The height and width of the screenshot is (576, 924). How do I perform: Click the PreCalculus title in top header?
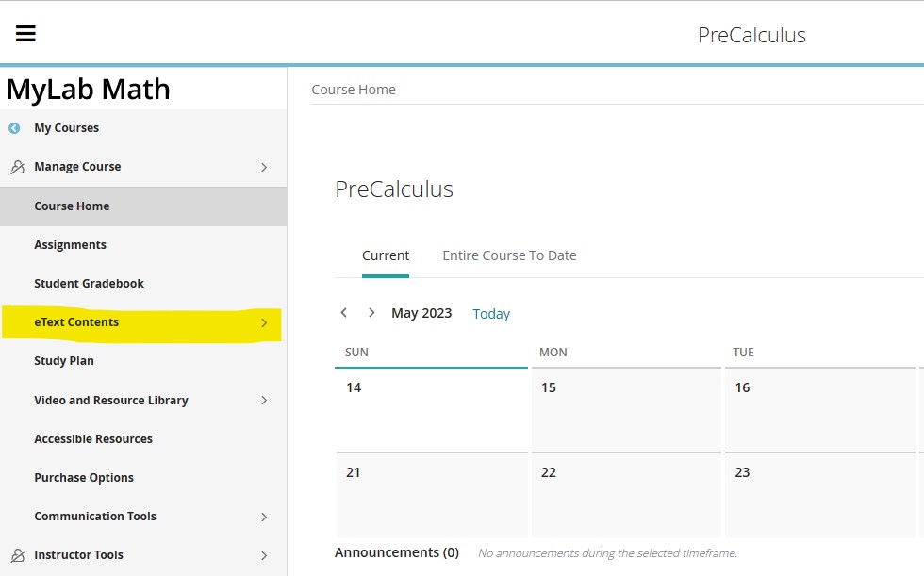coord(751,35)
